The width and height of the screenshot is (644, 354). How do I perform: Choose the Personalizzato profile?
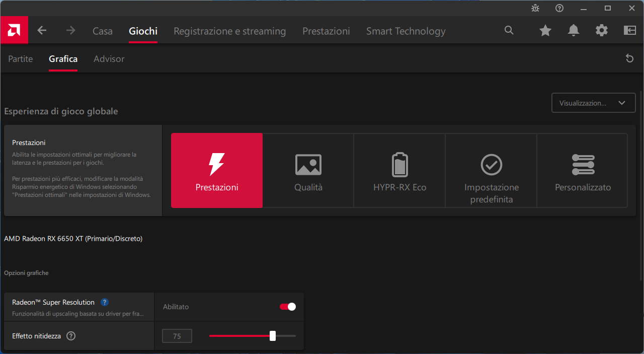(x=583, y=171)
